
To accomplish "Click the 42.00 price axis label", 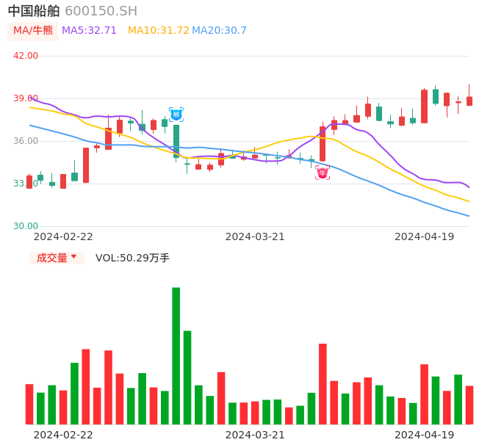I will [x=26, y=56].
